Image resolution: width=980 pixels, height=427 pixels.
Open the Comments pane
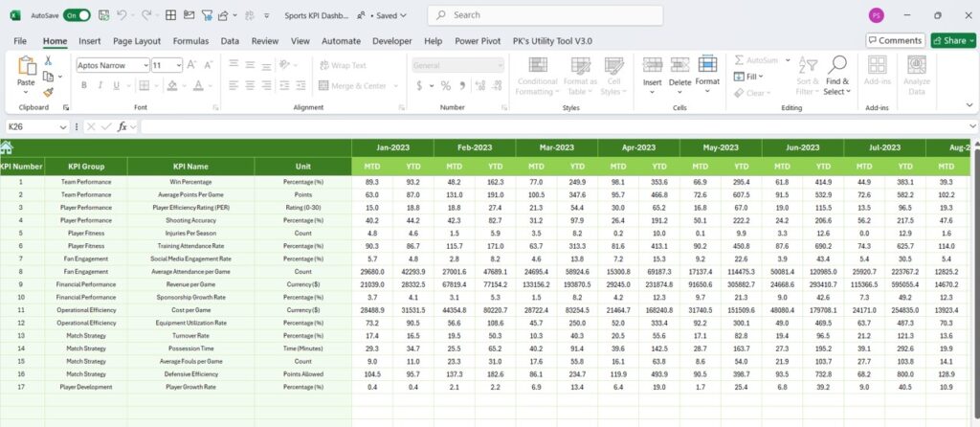(x=895, y=40)
